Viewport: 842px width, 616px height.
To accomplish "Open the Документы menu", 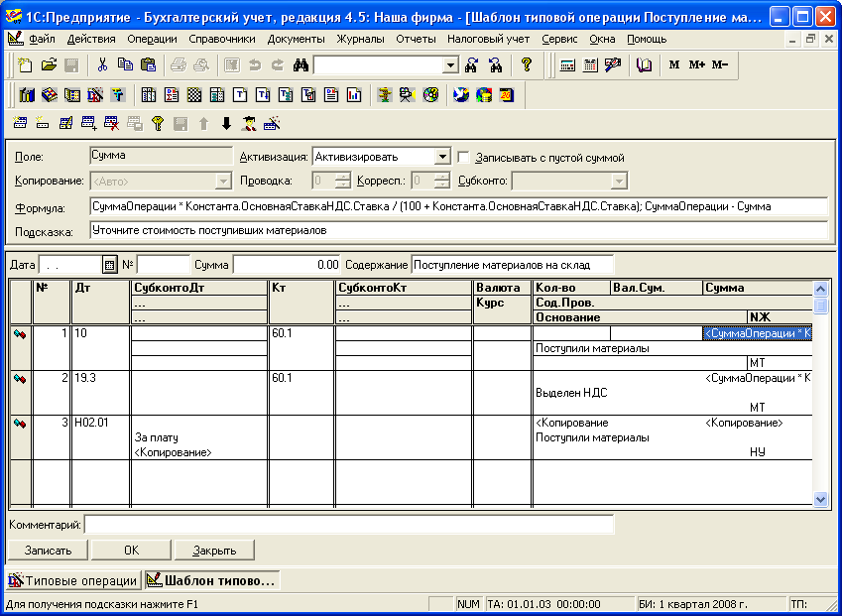I will tap(296, 39).
